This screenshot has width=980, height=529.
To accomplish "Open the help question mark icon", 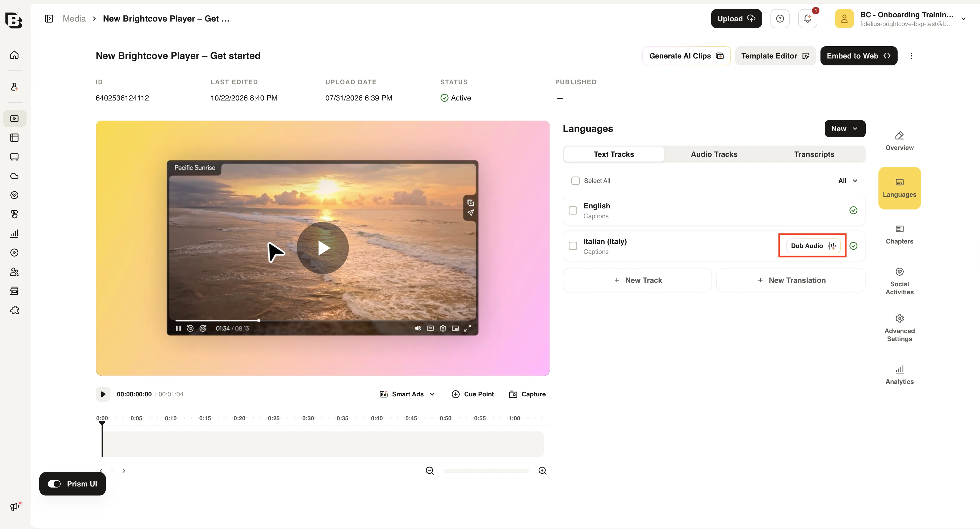I will [x=780, y=19].
